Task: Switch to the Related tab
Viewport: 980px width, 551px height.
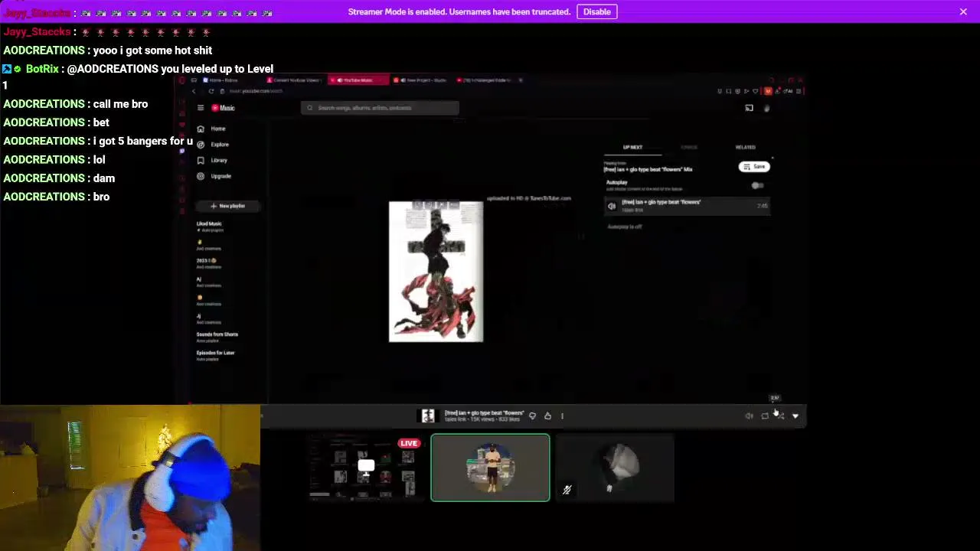Action: 745,147
